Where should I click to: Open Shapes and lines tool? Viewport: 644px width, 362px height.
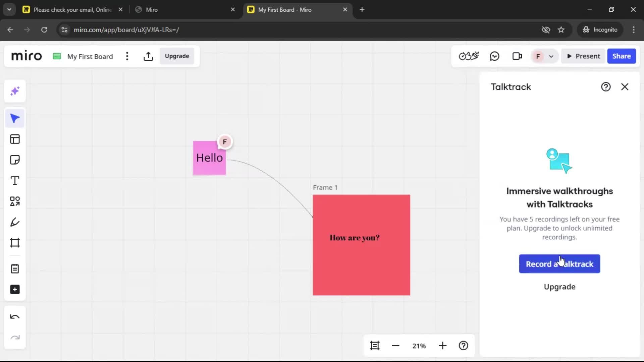15,201
